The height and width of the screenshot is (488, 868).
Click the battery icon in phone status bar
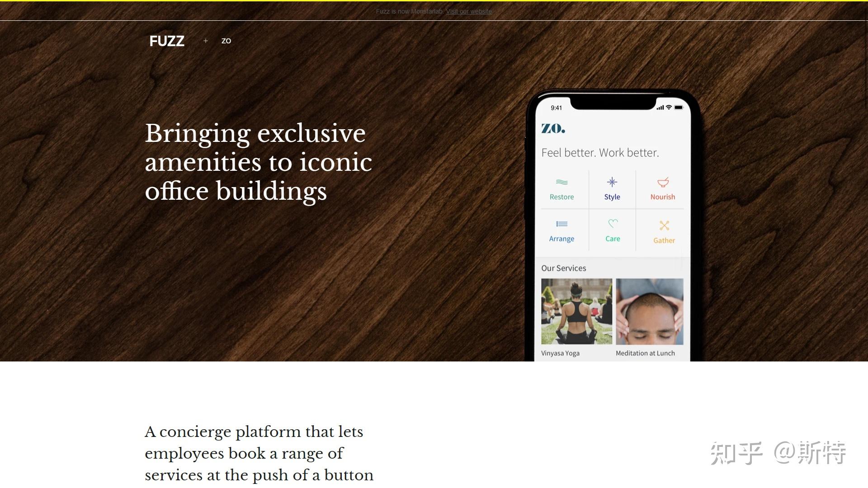(679, 108)
